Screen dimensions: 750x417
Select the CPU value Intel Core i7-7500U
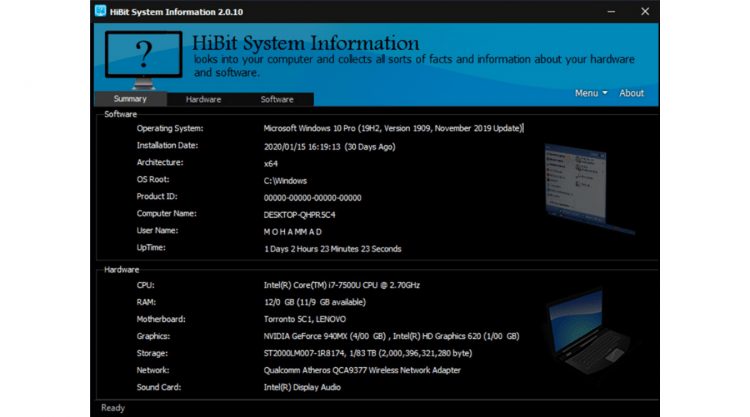(x=342, y=285)
